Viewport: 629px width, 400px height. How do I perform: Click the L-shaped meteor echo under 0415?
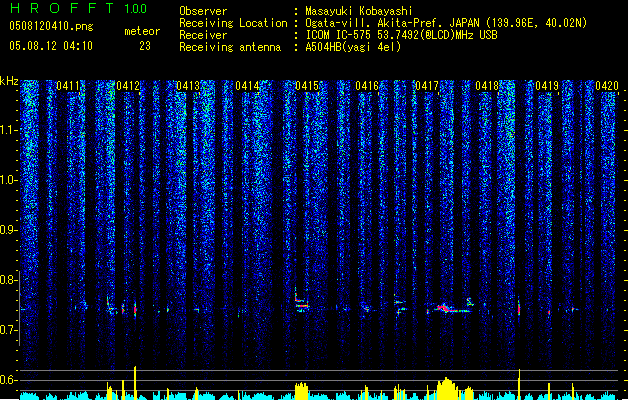pos(302,299)
